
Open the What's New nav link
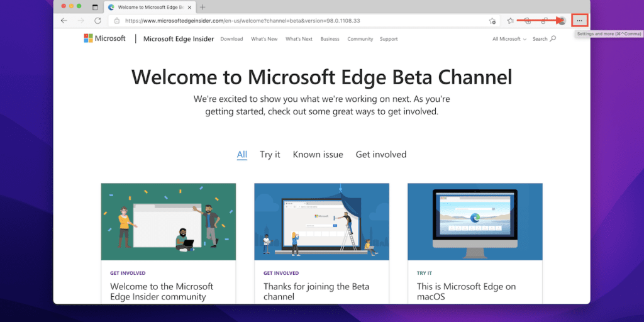click(264, 39)
